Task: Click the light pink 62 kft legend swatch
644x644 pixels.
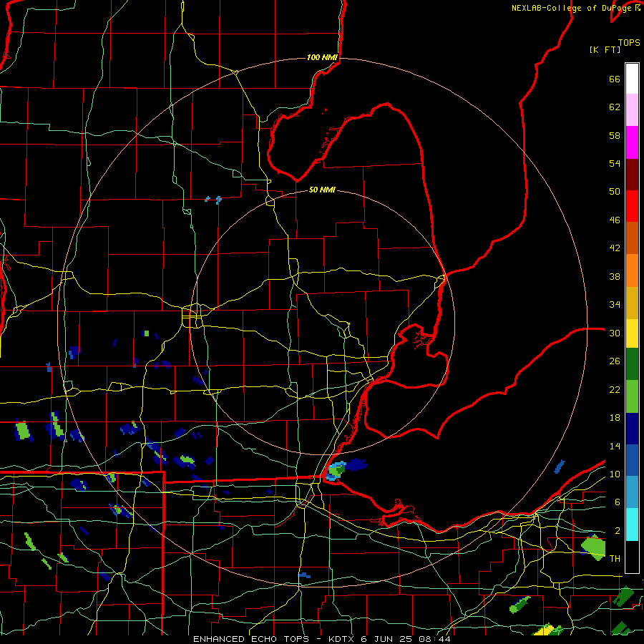Action: (x=632, y=109)
